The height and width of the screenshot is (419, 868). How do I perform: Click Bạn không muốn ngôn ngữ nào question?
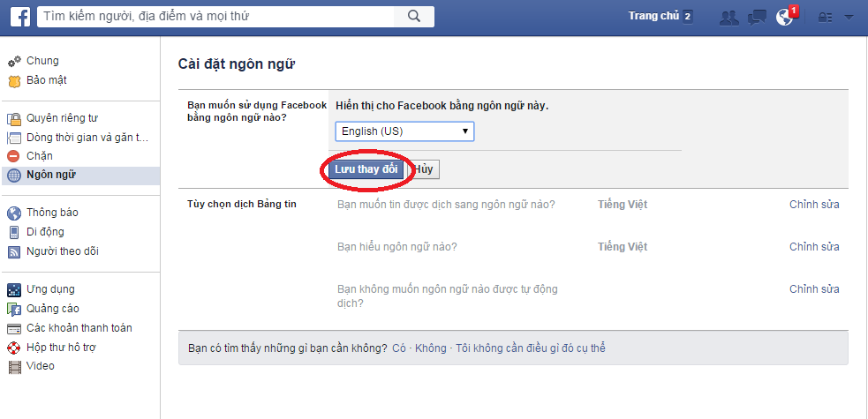coord(448,296)
